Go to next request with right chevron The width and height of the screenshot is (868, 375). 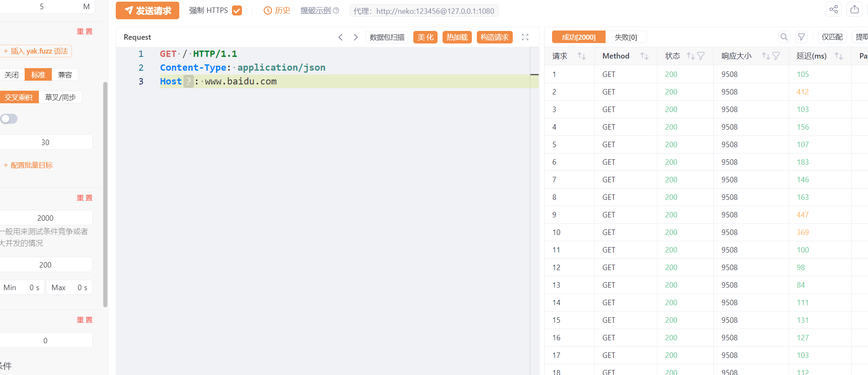pos(356,37)
